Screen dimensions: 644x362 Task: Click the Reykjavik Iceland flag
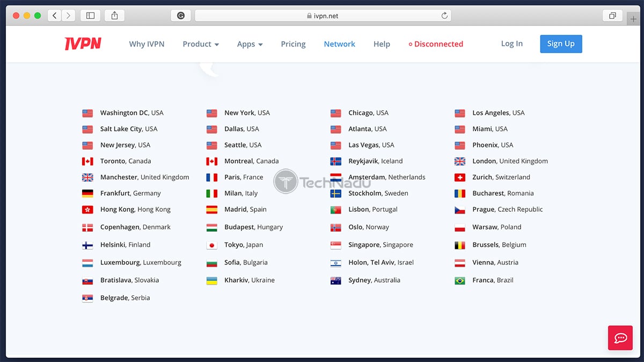coord(336,161)
